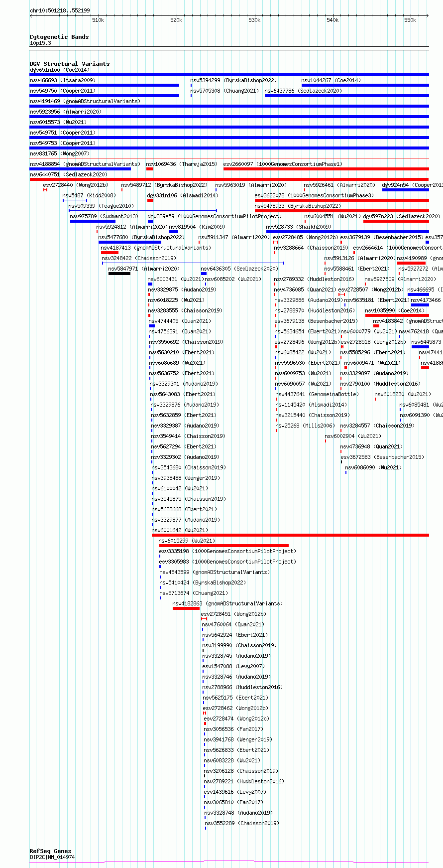Open nsv4191469 (gnomADStructuralVariants) entry
The image size is (443, 868).
(85, 101)
